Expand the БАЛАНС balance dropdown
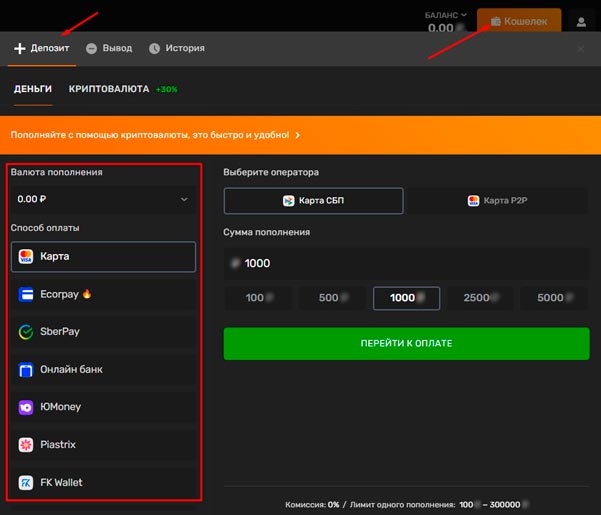 pyautogui.click(x=446, y=16)
